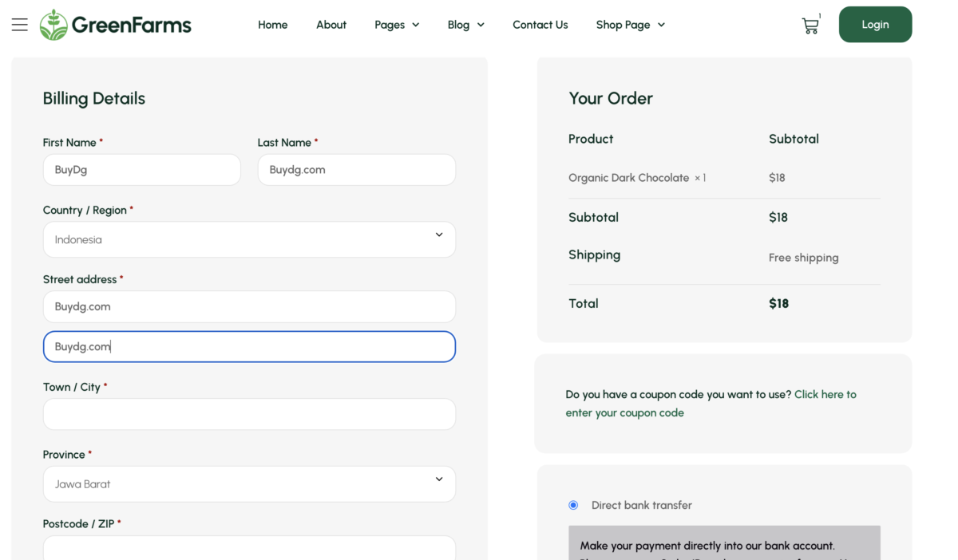
Task: Click the chevron beside Shop Page menu
Action: [661, 25]
